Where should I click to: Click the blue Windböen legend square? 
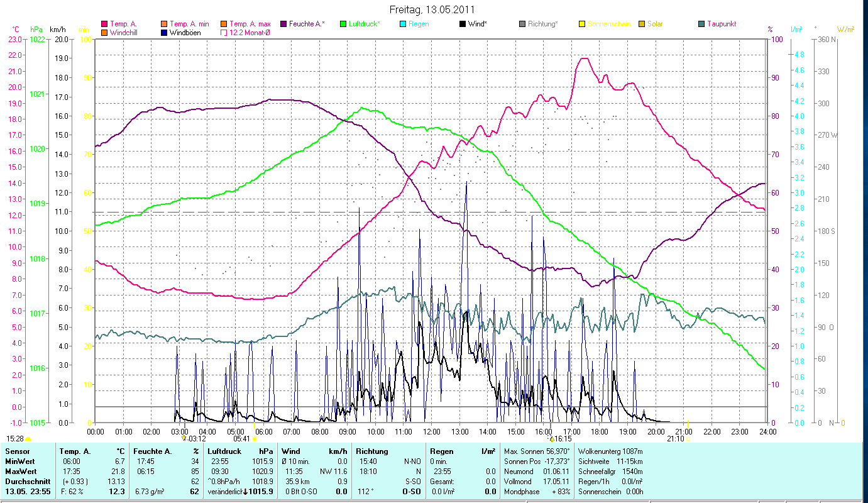pyautogui.click(x=164, y=33)
